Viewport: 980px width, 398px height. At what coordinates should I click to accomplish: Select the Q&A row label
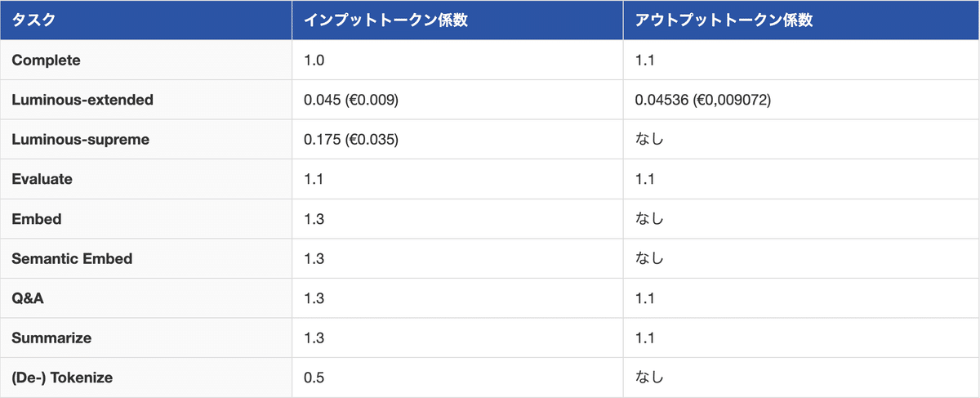[x=28, y=299]
